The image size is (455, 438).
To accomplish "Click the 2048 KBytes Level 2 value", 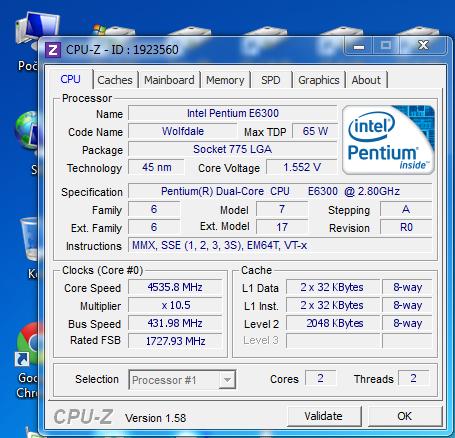I will [333, 323].
